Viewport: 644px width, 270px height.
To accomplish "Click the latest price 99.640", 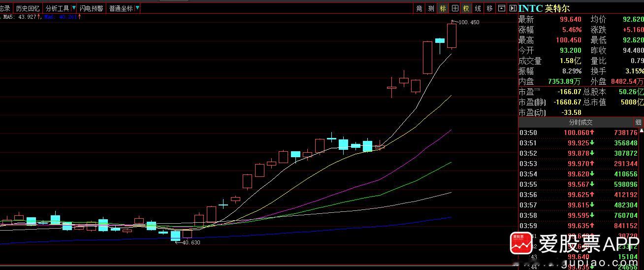I will click(570, 20).
